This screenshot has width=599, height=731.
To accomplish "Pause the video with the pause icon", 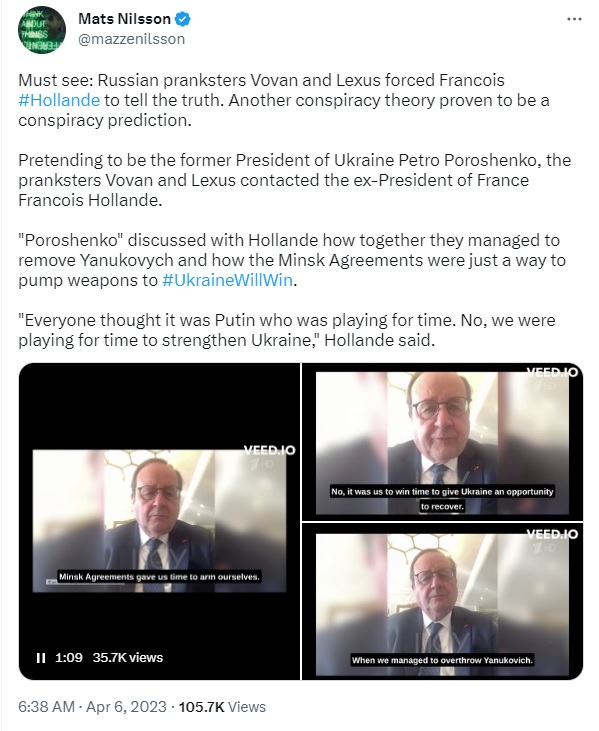I will click(41, 658).
